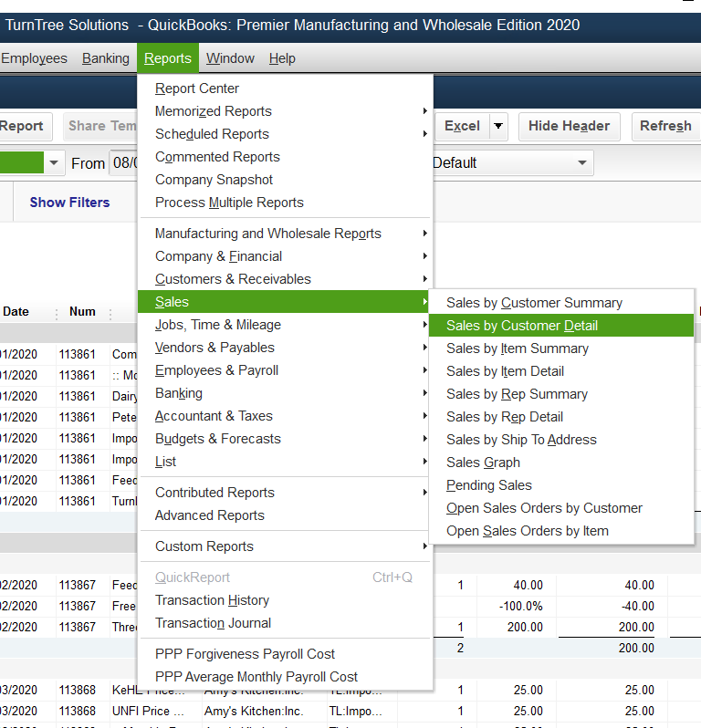Image resolution: width=701 pixels, height=728 pixels.
Task: Open the Report Center menu item
Action: pyautogui.click(x=197, y=88)
